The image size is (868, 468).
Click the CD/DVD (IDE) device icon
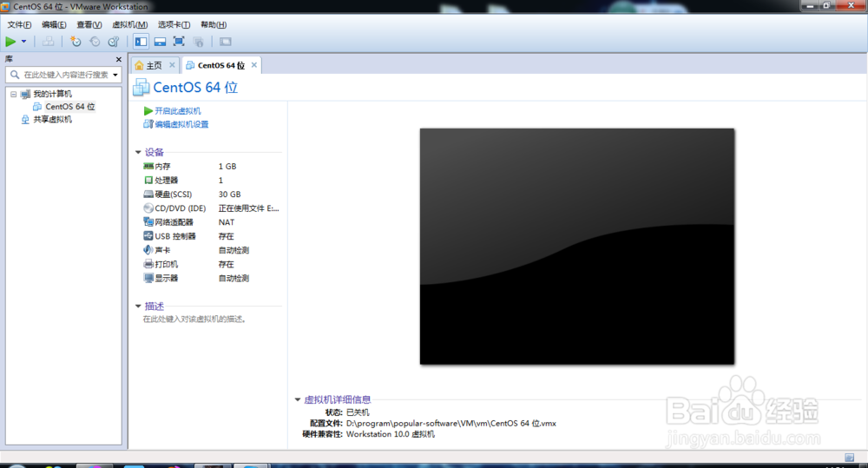pyautogui.click(x=148, y=208)
